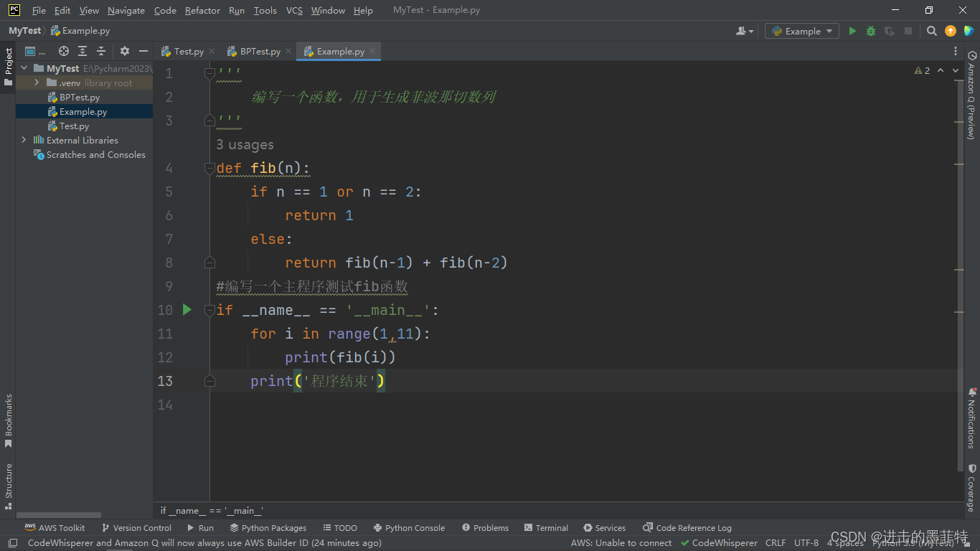Open the File menu
The height and width of the screenshot is (551, 980).
pyautogui.click(x=39, y=10)
